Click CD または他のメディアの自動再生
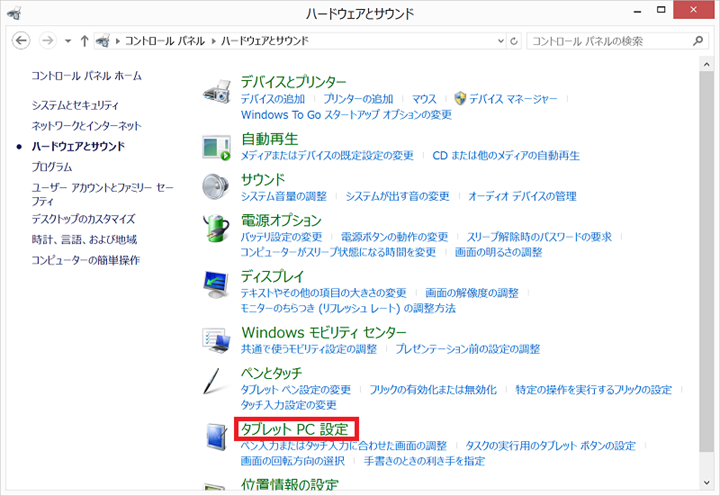720x496 pixels. pos(506,156)
